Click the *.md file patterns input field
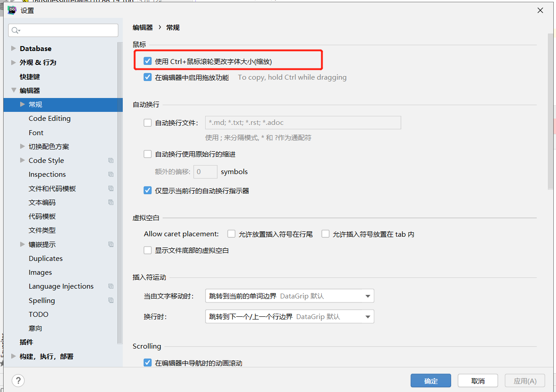The width and height of the screenshot is (556, 392). (303, 123)
